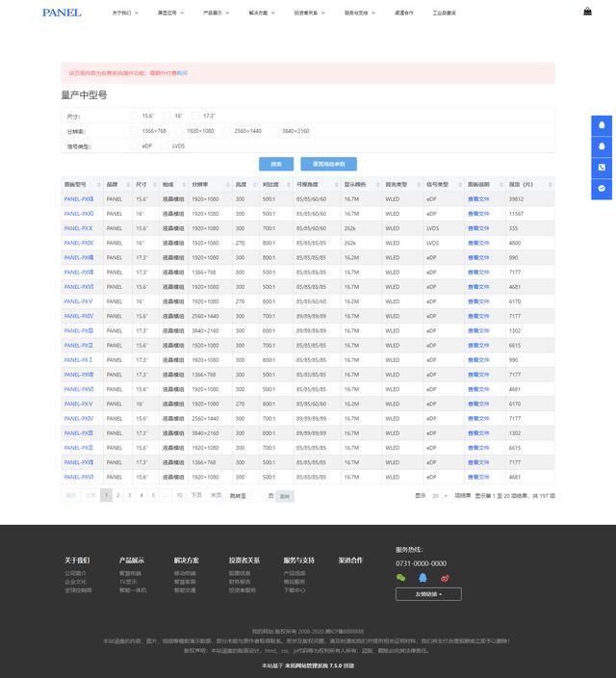Click sort icon on 亮度 column header
The image size is (616, 678).
(255, 185)
